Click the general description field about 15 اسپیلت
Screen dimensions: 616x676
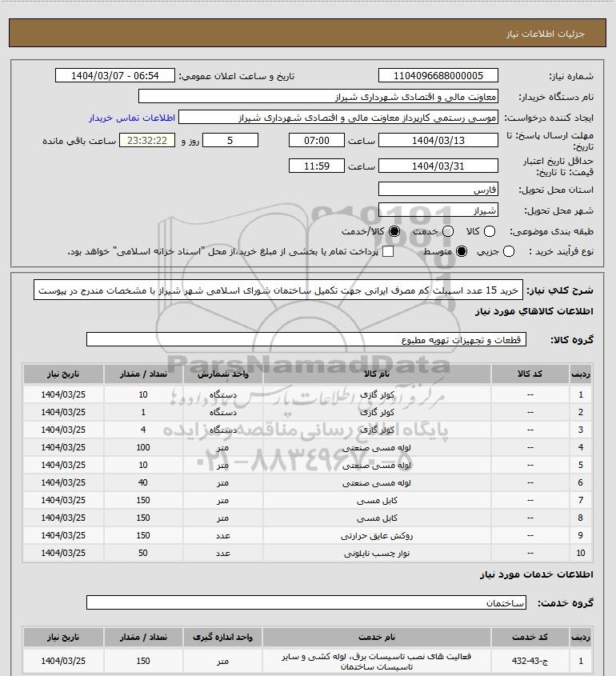278,290
